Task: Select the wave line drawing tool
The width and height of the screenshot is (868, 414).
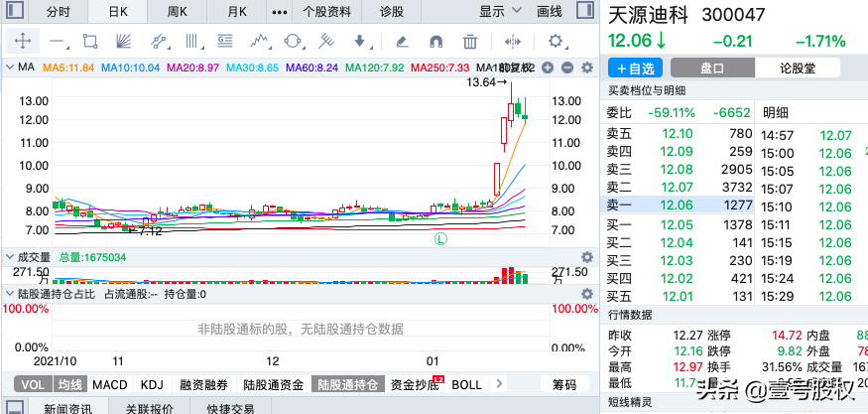Action: pyautogui.click(x=260, y=41)
